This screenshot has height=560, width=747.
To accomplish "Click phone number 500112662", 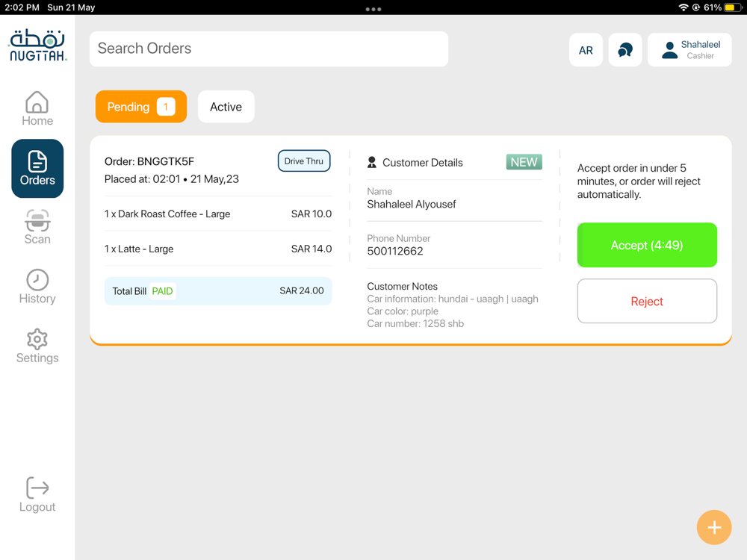I will [395, 251].
